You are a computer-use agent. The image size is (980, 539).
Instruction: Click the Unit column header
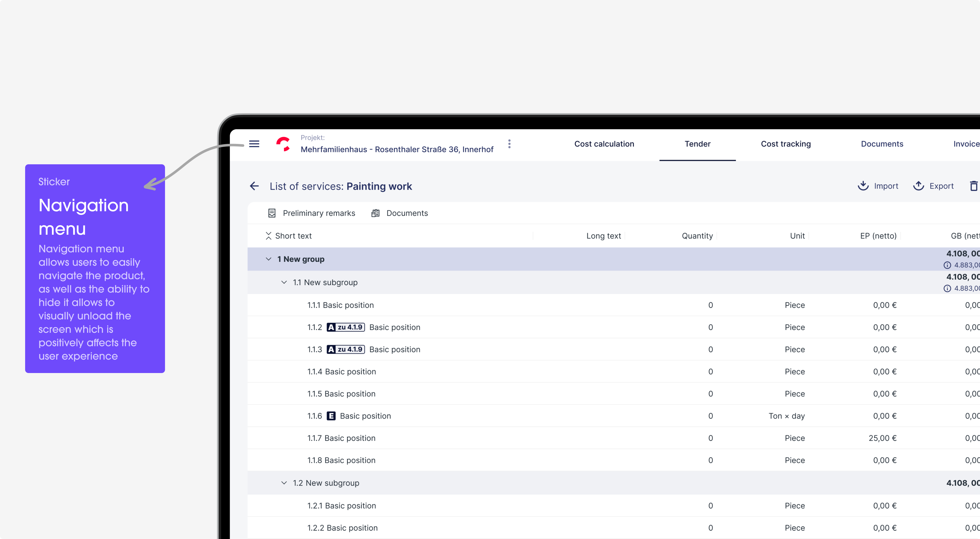[797, 236]
